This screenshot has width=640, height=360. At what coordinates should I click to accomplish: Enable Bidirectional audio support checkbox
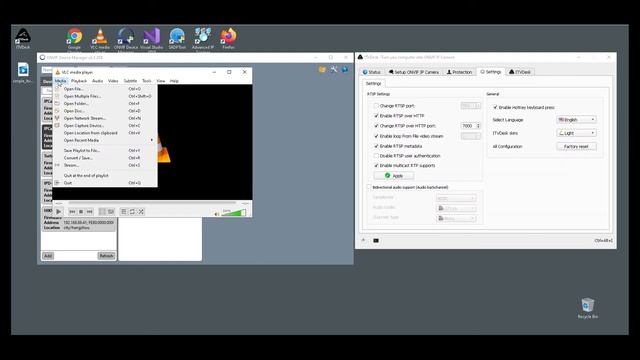pyautogui.click(x=369, y=187)
